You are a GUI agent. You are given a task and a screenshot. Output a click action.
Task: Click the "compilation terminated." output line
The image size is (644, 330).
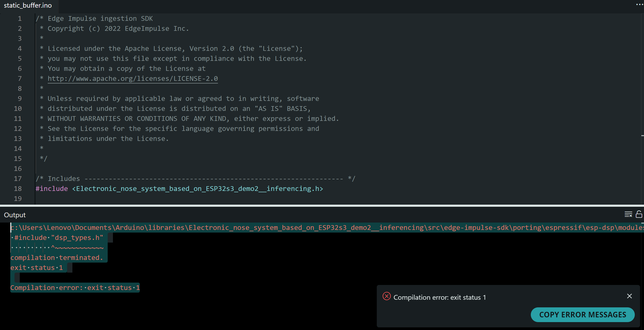point(56,258)
